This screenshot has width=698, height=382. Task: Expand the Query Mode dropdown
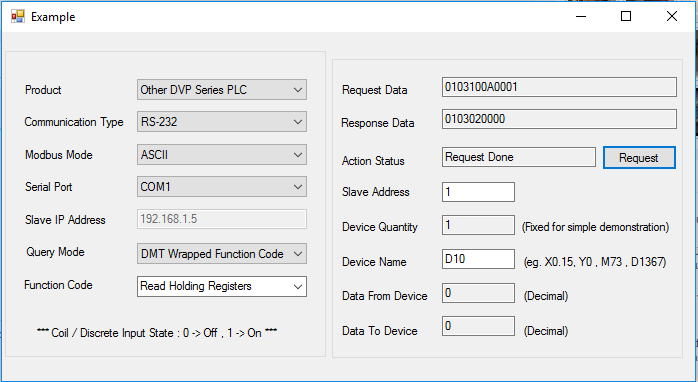(222, 254)
